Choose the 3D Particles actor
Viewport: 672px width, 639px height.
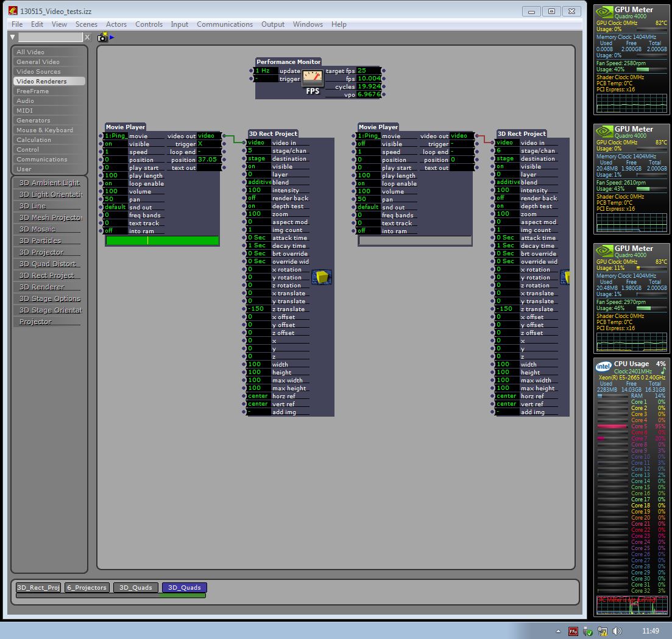point(48,241)
